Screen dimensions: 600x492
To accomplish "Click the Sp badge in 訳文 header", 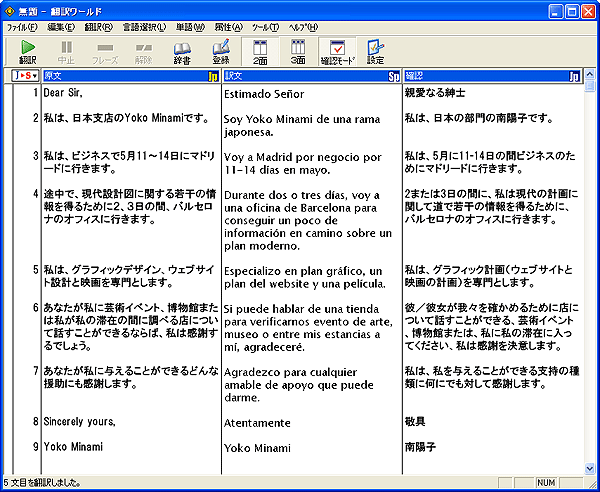I will click(394, 77).
